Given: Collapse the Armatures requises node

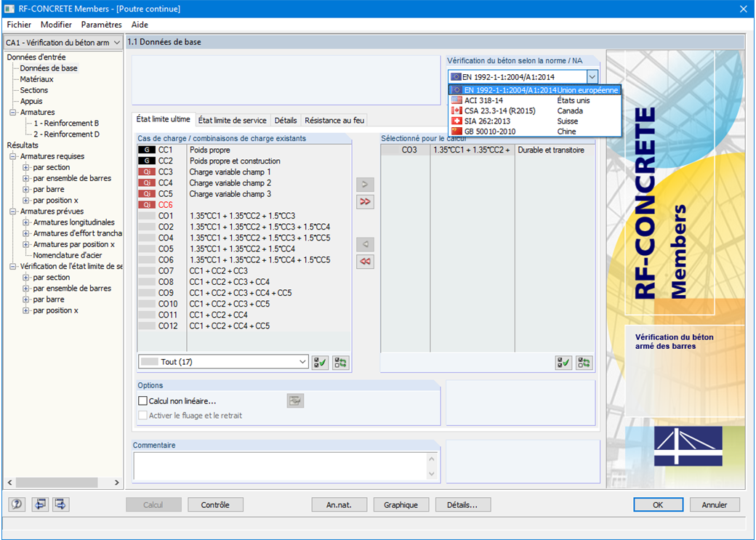Looking at the screenshot, I should click(x=12, y=156).
